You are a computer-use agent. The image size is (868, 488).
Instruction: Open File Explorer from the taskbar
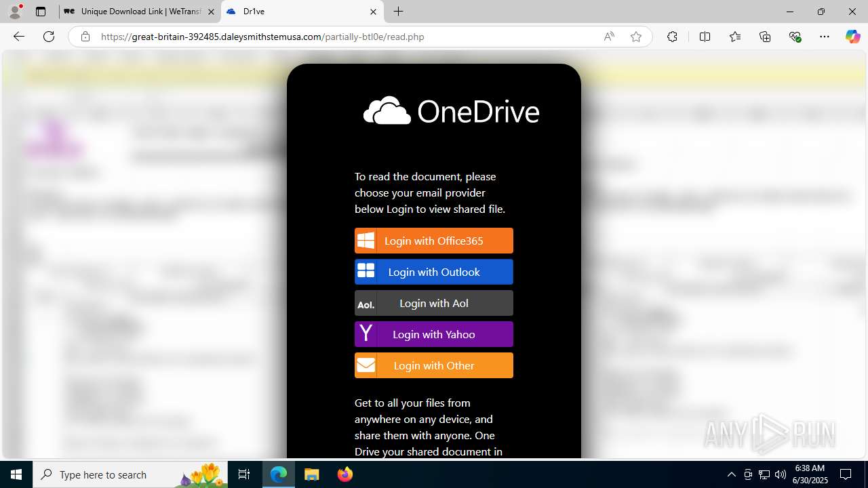coord(311,474)
